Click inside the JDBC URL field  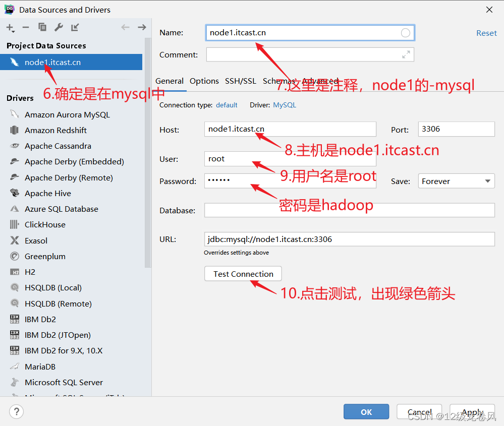[x=350, y=239]
